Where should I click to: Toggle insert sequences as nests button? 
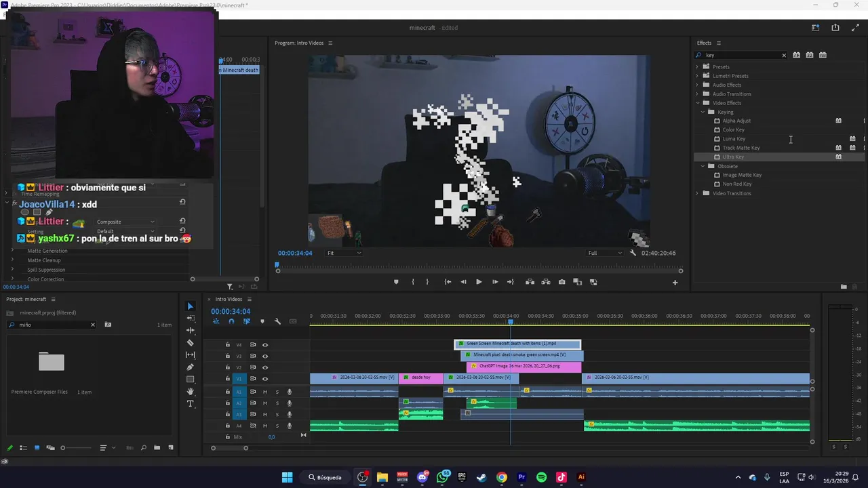[216, 321]
